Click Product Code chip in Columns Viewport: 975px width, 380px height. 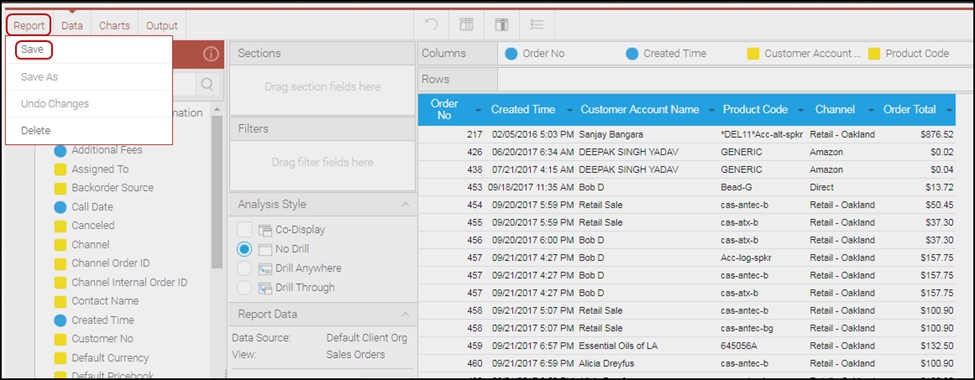click(908, 53)
